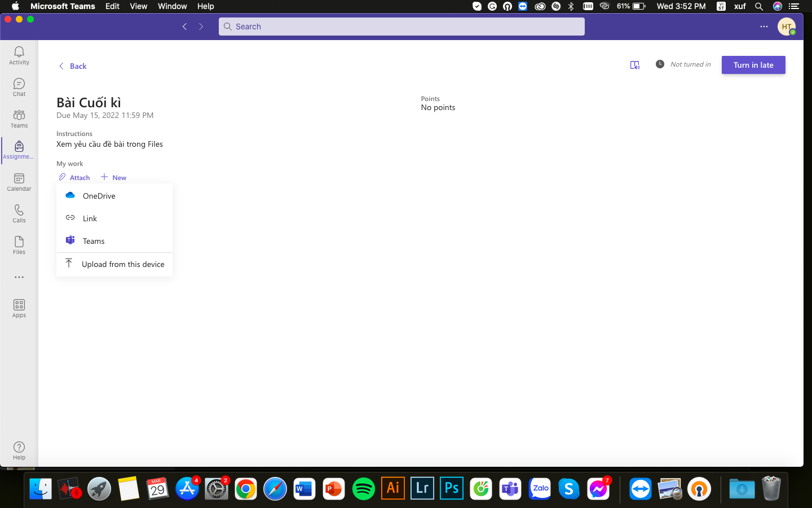Open Zalo from the Dock
Image resolution: width=812 pixels, height=508 pixels.
click(x=539, y=489)
